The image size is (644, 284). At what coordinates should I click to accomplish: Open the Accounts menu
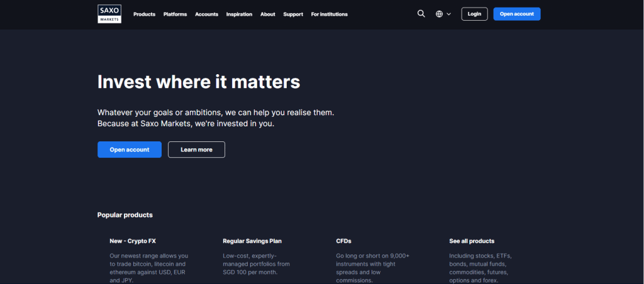click(206, 14)
